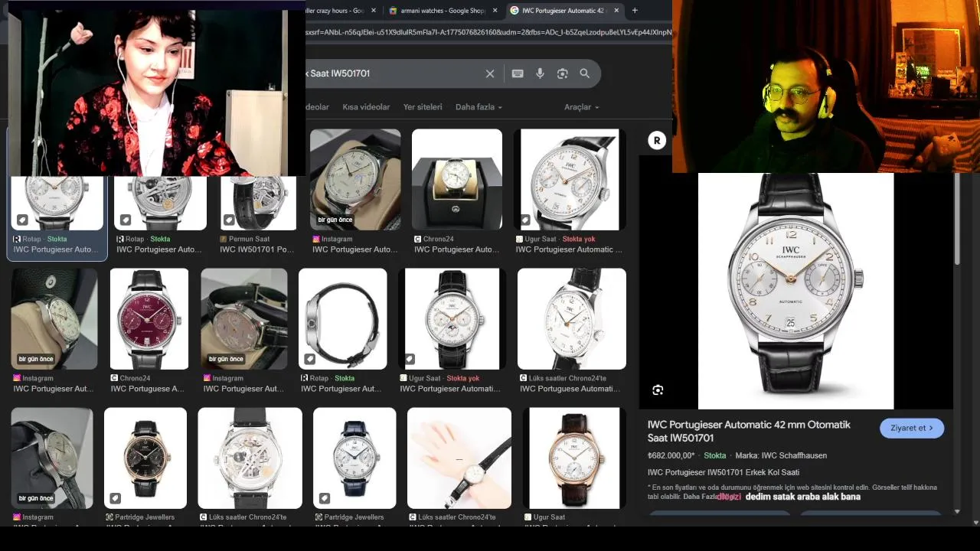Open the side-profile watch thumbnail from Rotap
Viewport: 980px width, 551px height.
point(342,318)
